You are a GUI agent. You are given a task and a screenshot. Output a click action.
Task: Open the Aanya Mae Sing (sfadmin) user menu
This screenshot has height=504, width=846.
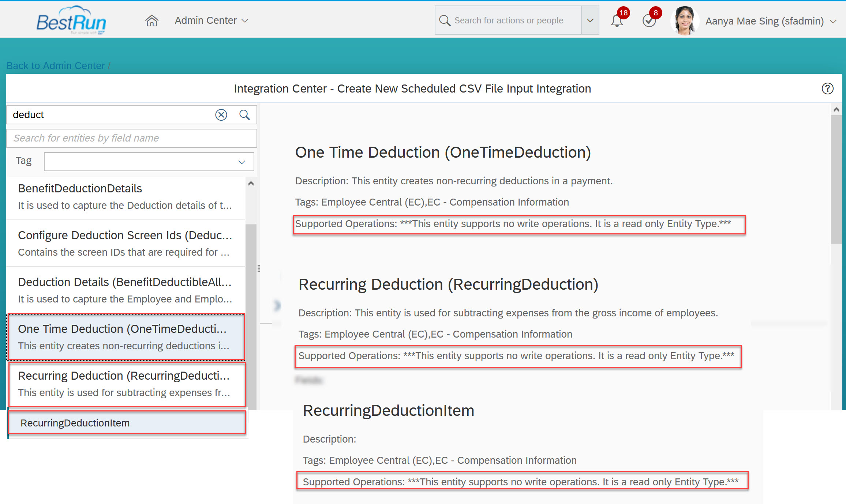(x=771, y=21)
